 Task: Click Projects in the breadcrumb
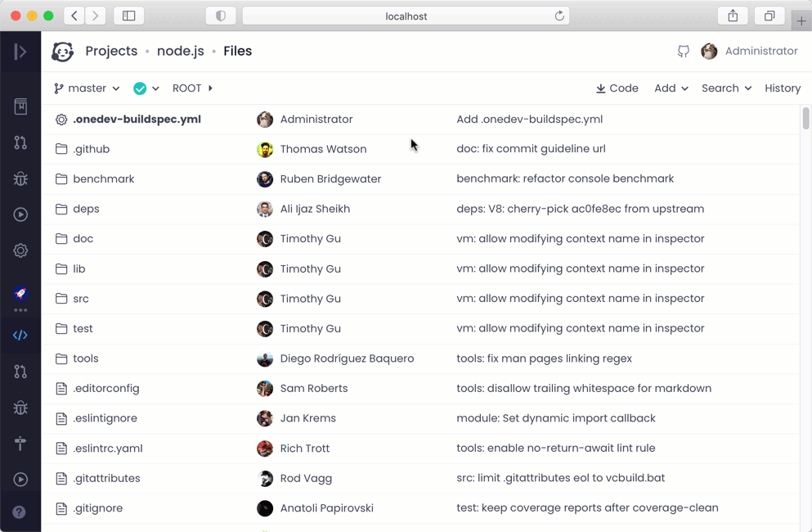[x=111, y=51]
